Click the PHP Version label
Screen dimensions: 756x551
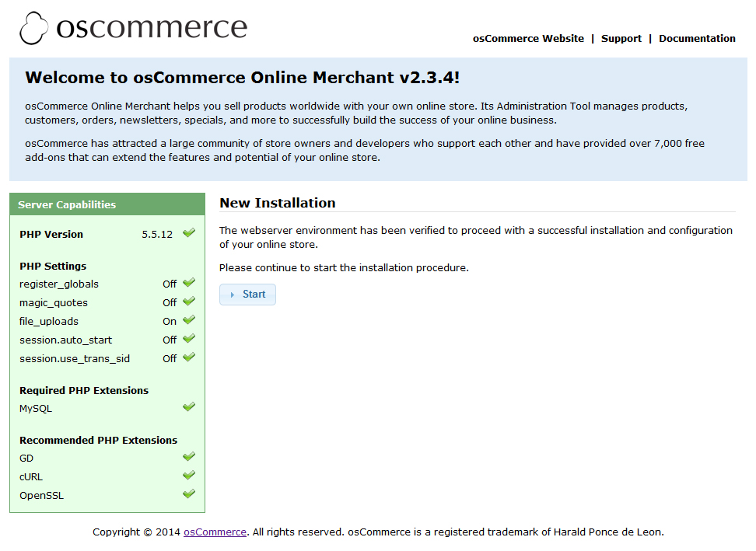coord(51,235)
